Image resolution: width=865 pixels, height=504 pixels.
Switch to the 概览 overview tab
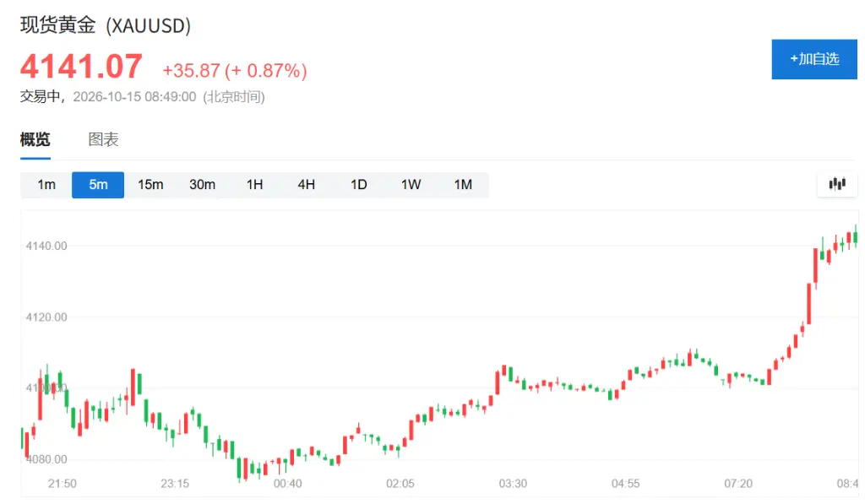click(x=35, y=139)
